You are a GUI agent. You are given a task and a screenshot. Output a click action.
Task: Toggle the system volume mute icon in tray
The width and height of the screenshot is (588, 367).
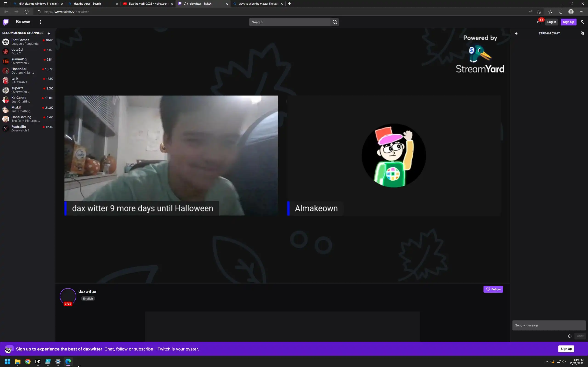(564, 361)
